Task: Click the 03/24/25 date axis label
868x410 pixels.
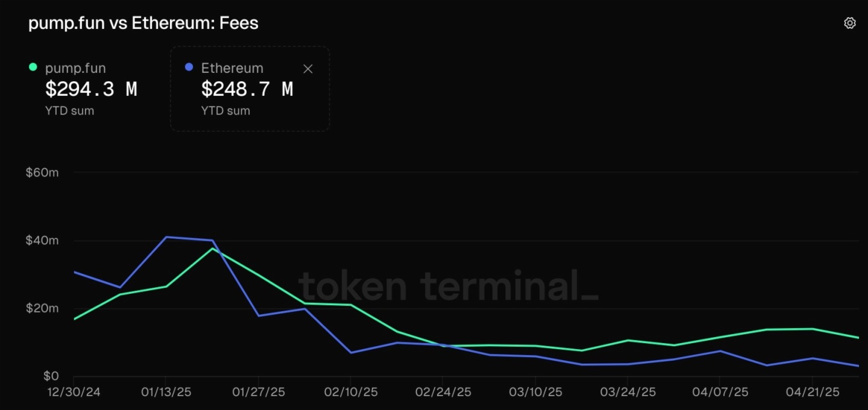Action: 627,393
